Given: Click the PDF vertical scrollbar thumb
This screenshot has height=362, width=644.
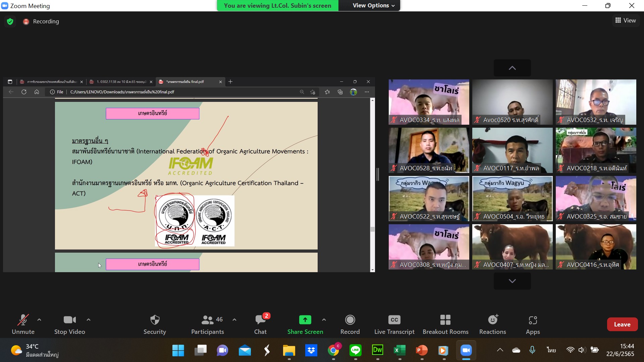Looking at the screenshot, I should click(372, 229).
